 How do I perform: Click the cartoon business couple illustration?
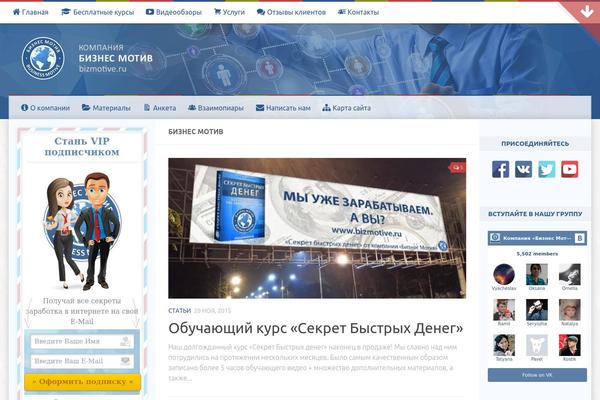[82, 231]
